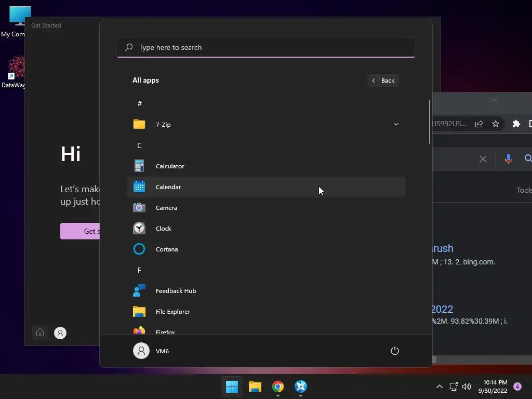Click the share page icon in Chrome
This screenshot has height=399, width=532.
tap(478, 124)
